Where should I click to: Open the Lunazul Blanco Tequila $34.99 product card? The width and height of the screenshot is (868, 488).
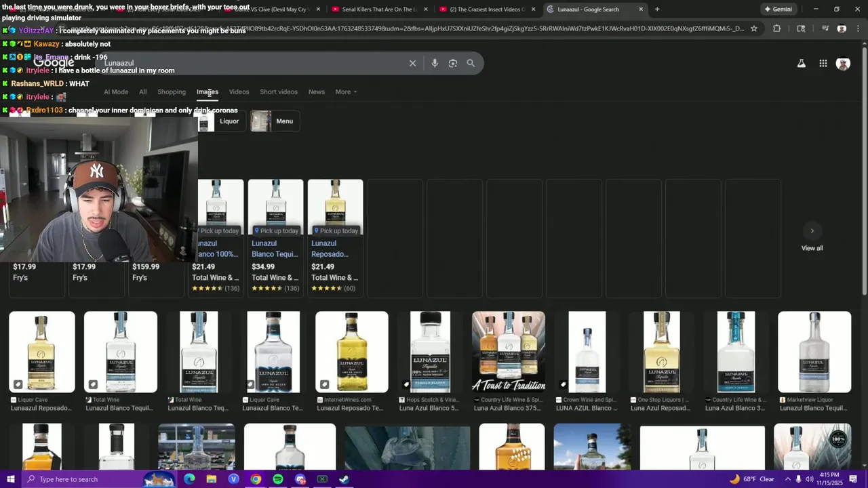(275, 237)
